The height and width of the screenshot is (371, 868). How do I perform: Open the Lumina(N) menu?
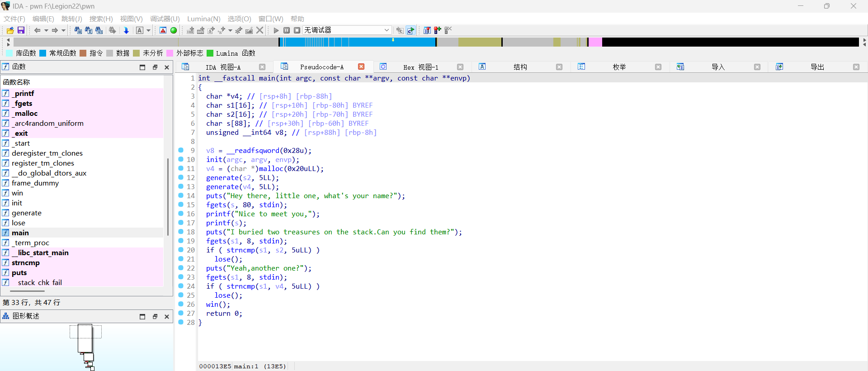click(x=203, y=19)
